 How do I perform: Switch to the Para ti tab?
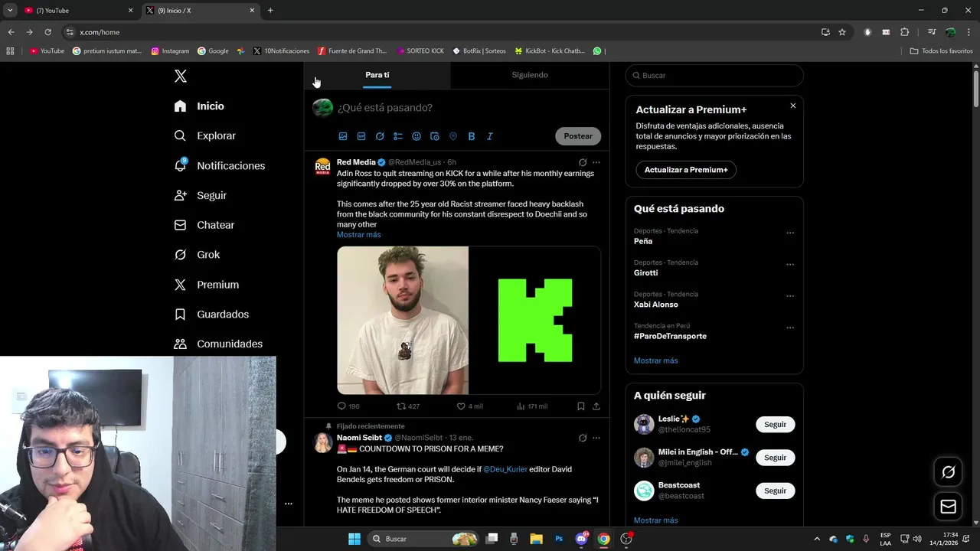[x=377, y=75]
